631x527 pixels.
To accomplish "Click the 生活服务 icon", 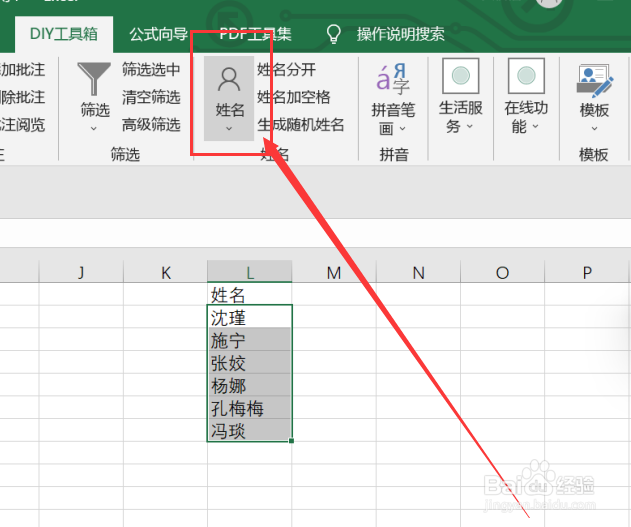I will pyautogui.click(x=461, y=76).
